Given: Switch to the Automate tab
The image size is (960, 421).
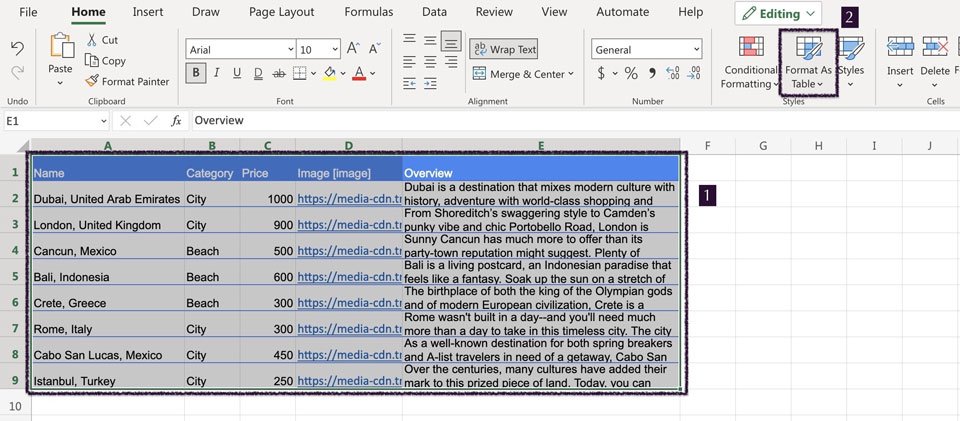Looking at the screenshot, I should point(623,12).
